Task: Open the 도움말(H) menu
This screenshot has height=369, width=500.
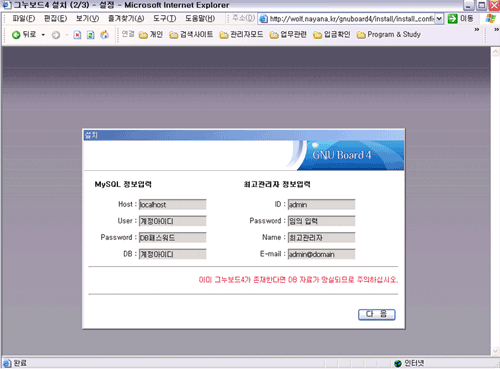Action: coord(200,19)
